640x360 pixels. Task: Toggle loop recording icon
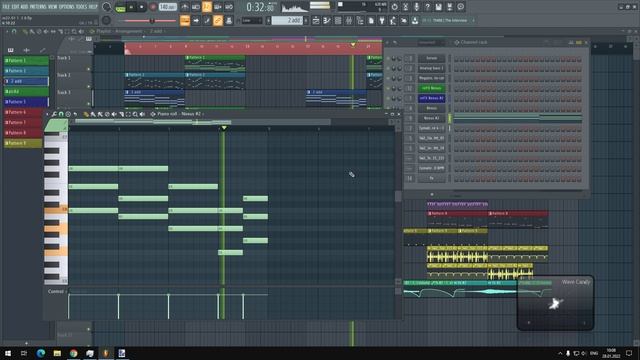(x=229, y=7)
